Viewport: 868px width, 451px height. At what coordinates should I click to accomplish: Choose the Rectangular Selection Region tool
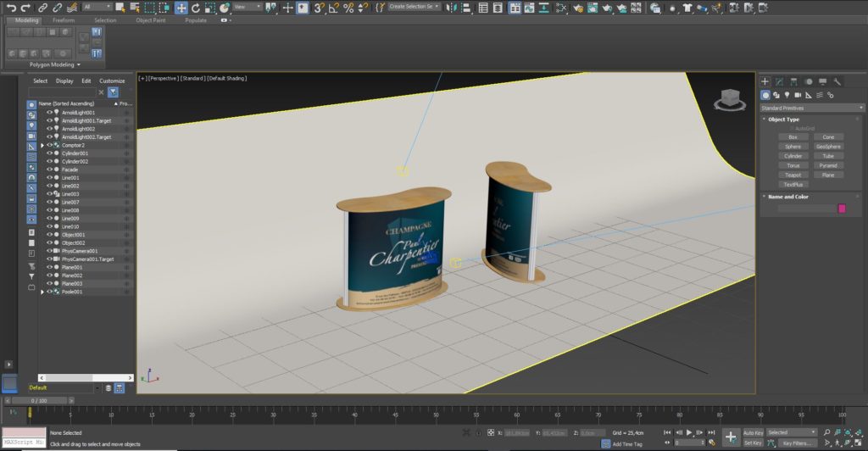[x=149, y=8]
